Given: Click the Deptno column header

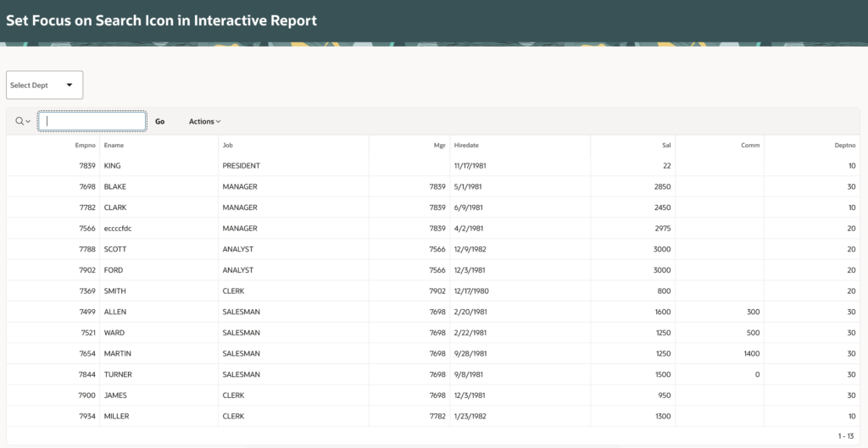Looking at the screenshot, I should 845,146.
